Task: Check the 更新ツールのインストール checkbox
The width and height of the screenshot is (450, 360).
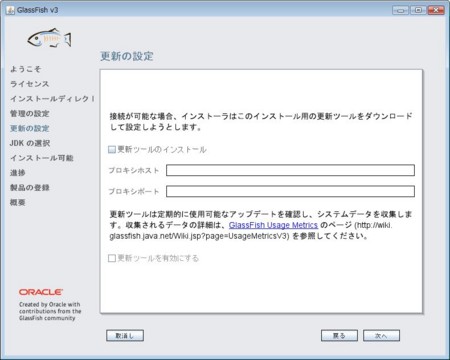Action: tap(112, 150)
